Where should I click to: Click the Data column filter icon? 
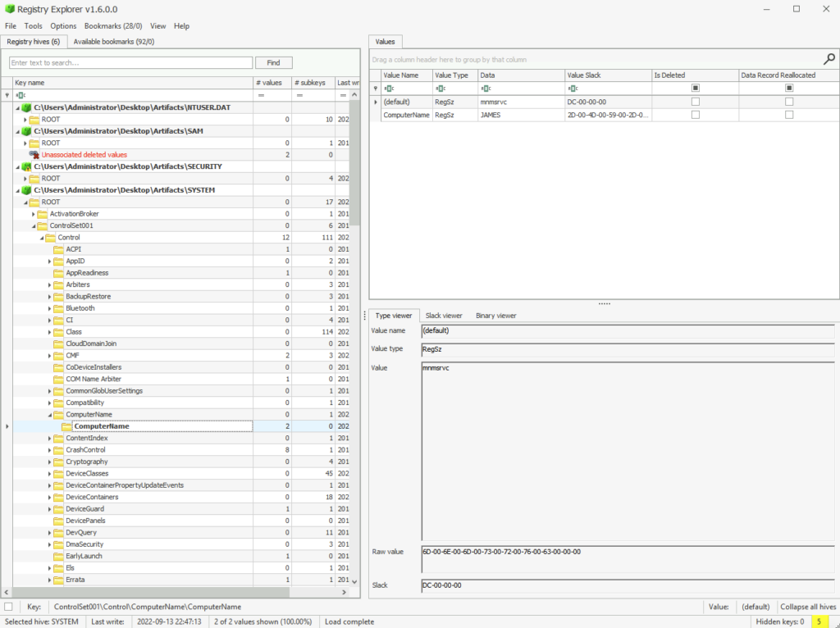(x=486, y=89)
